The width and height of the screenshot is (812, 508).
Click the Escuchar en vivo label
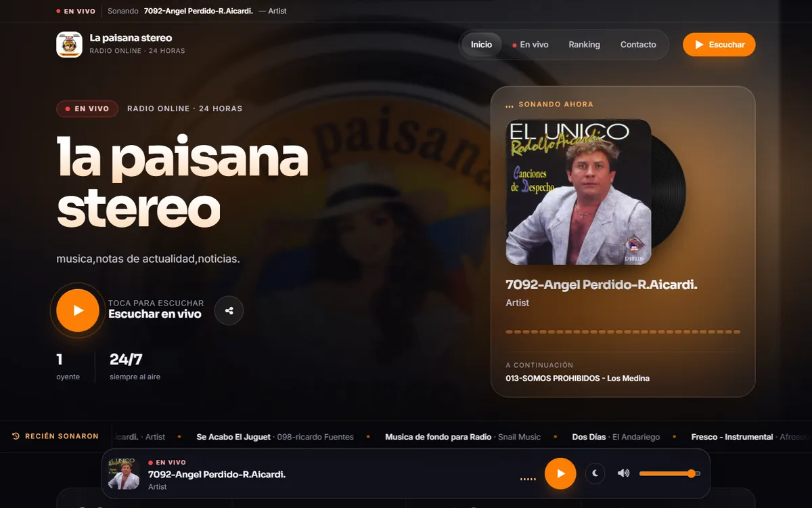155,314
